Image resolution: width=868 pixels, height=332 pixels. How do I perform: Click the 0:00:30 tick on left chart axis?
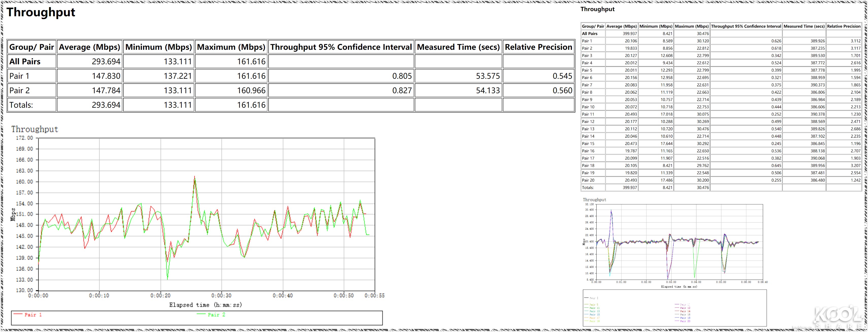(x=221, y=296)
